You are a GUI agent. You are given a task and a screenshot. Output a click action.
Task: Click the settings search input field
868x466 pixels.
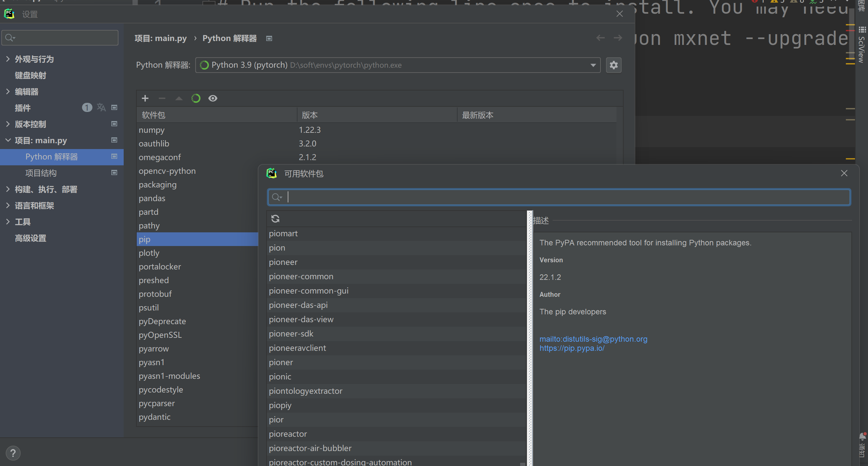pyautogui.click(x=60, y=38)
